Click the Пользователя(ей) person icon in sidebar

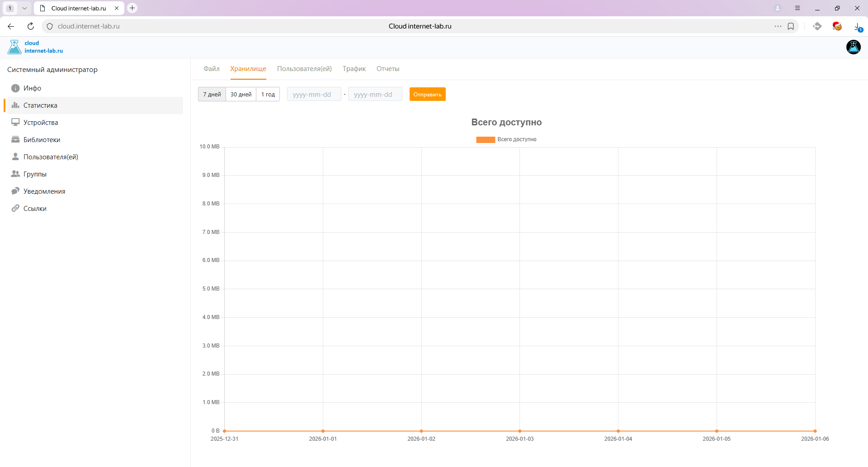tap(15, 157)
